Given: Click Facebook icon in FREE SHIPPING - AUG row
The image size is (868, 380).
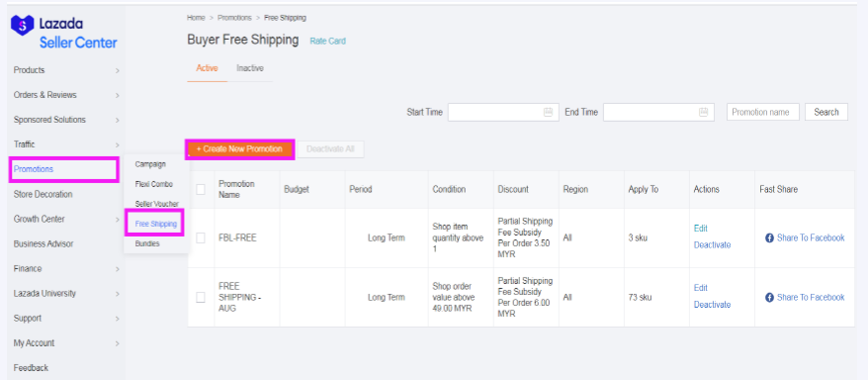Looking at the screenshot, I should 769,298.
